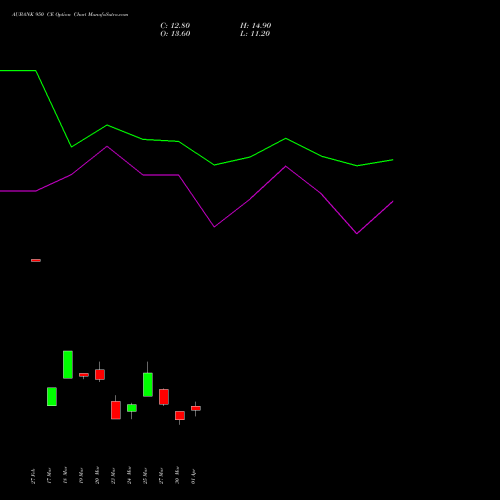Click the 17 Mar date label
The image size is (500, 500).
pos(49,476)
